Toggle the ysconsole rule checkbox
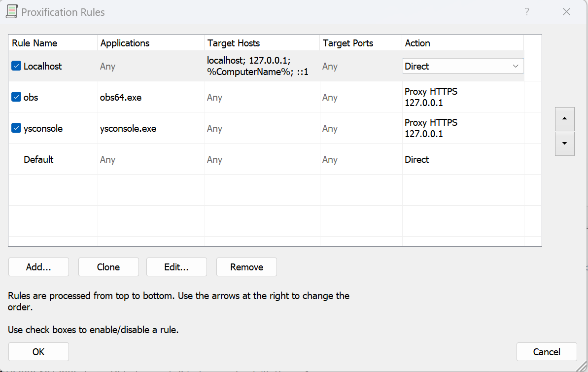The image size is (588, 372). coord(16,128)
